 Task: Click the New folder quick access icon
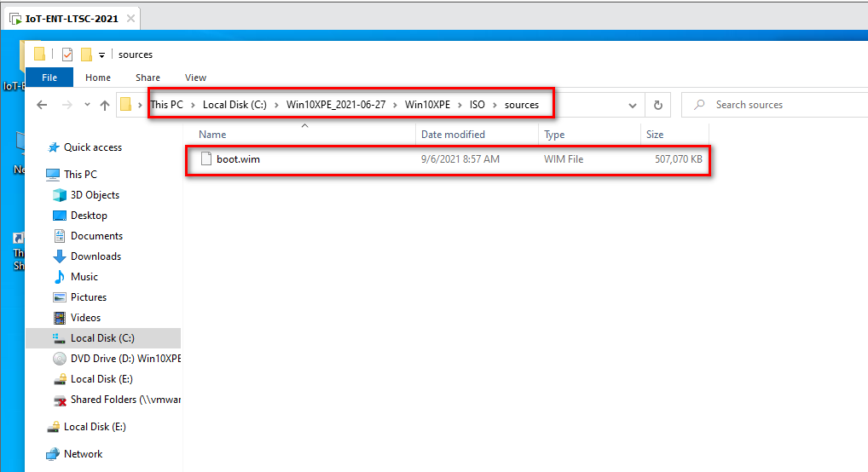[x=86, y=55]
